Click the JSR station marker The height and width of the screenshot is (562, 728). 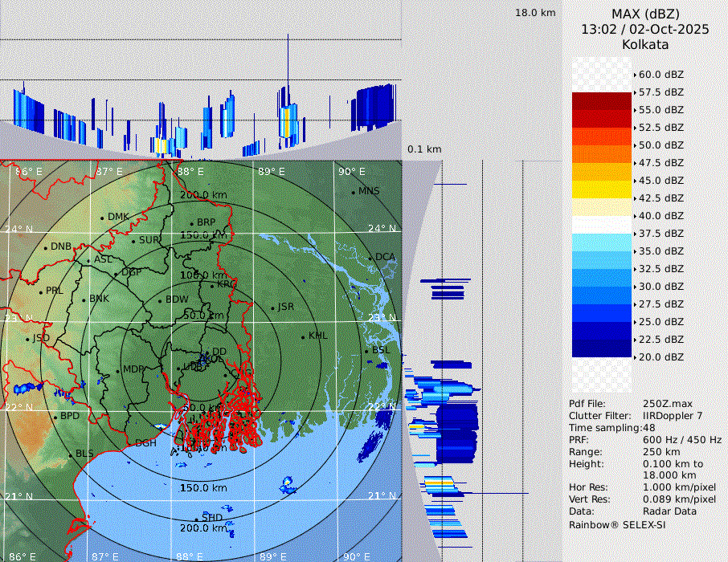[x=272, y=308]
